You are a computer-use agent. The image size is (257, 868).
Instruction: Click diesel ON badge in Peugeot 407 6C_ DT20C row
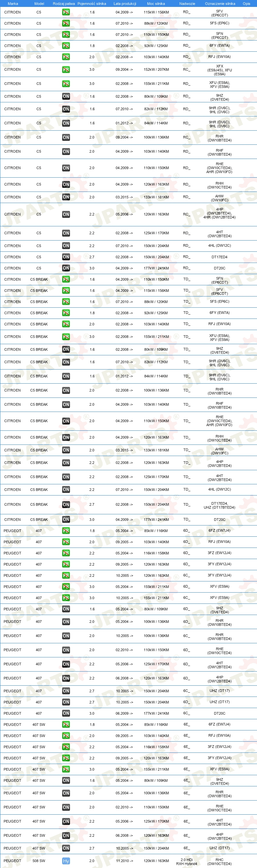pos(66,713)
